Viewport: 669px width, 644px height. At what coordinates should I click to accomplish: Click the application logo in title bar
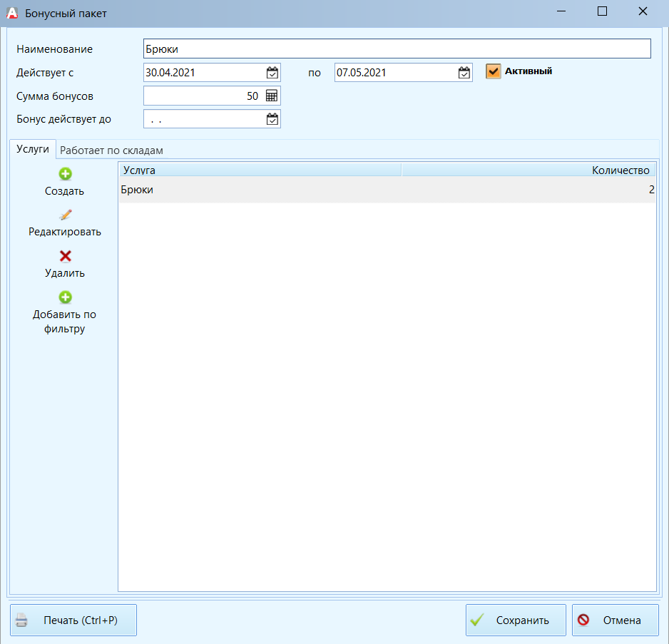tap(12, 14)
